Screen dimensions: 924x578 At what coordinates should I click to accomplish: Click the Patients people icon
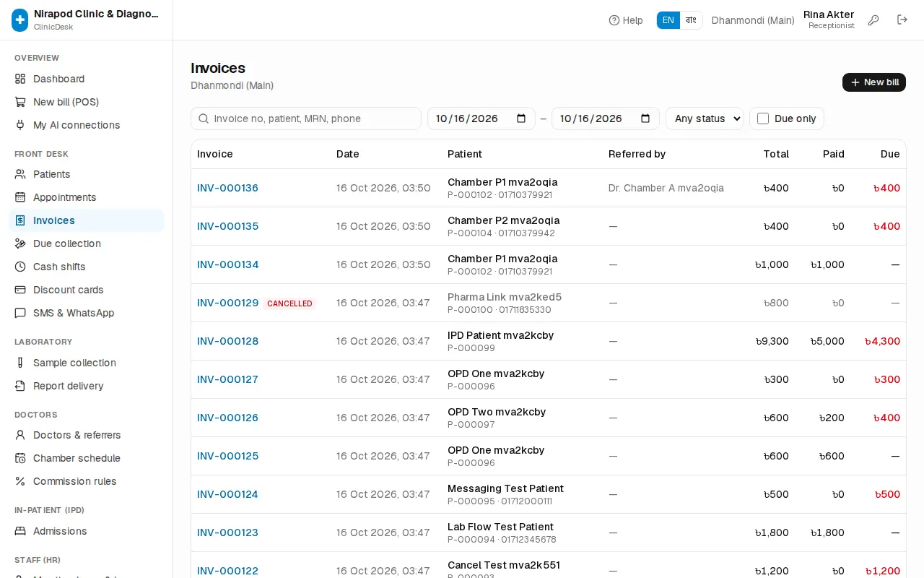click(20, 174)
